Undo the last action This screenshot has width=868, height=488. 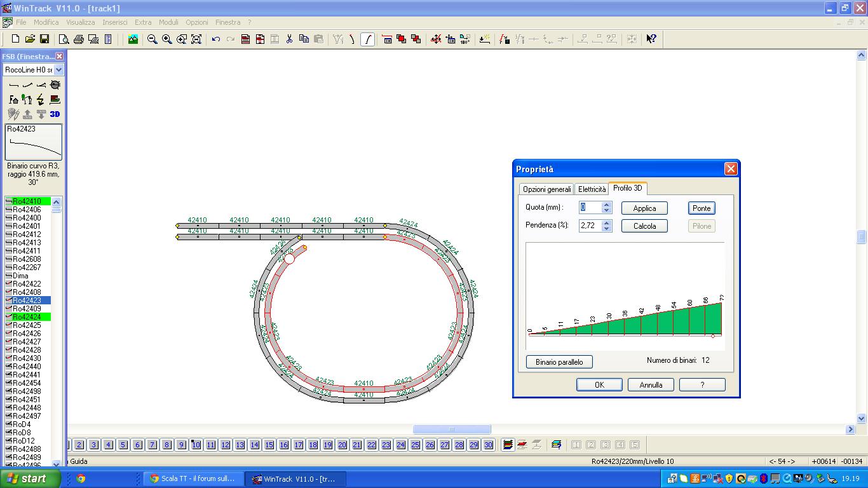coord(216,39)
